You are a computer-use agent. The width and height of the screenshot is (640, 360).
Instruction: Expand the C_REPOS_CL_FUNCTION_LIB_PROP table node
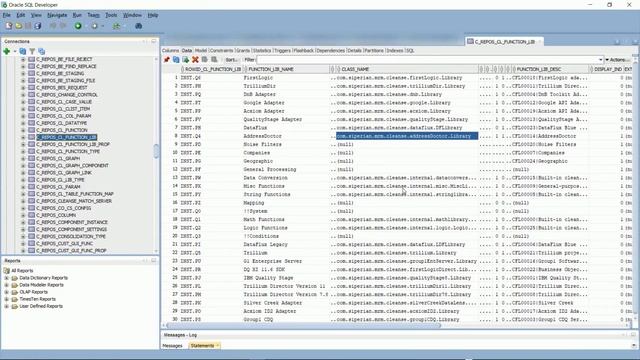[x=23, y=144]
